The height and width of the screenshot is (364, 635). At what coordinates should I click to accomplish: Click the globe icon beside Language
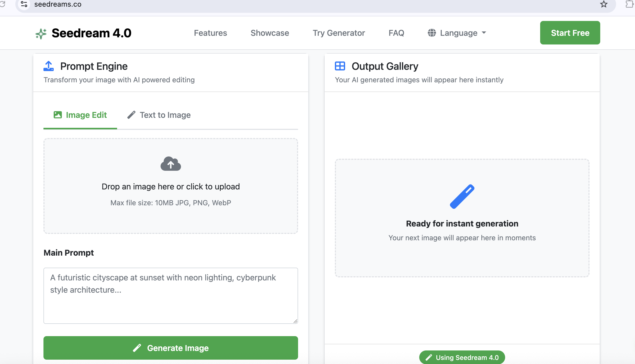pyautogui.click(x=432, y=33)
